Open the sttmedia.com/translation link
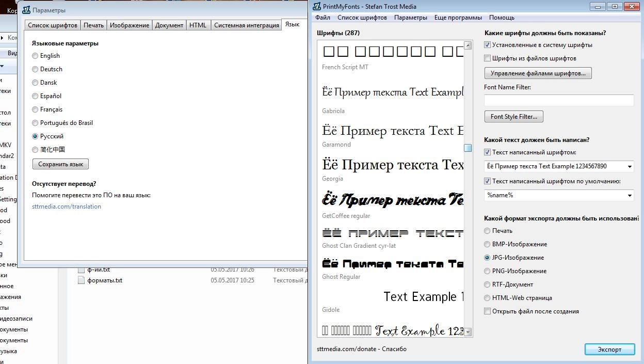The image size is (644, 364). tap(67, 207)
